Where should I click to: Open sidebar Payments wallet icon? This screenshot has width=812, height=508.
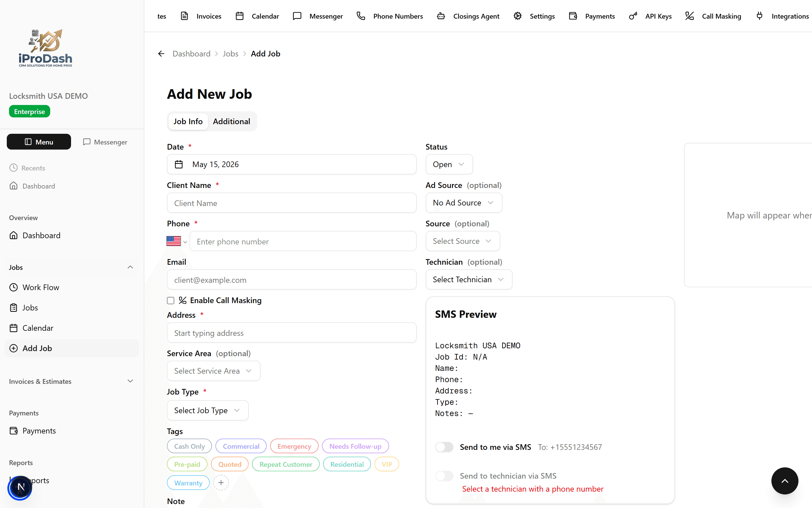click(x=14, y=430)
